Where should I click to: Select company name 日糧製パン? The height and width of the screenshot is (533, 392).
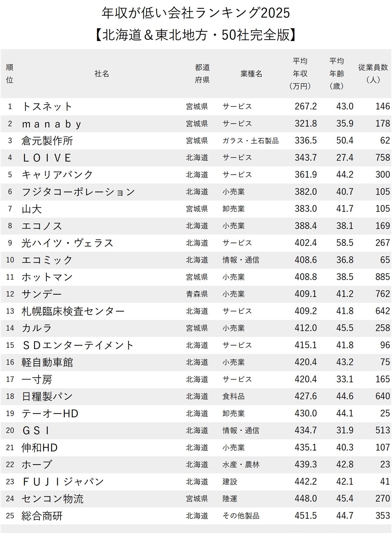click(47, 396)
